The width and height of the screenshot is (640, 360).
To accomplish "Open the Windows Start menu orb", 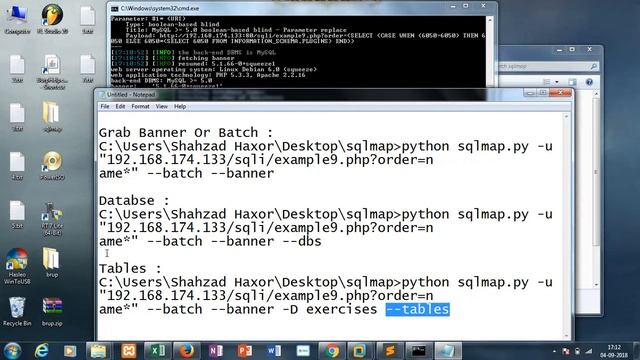I will [x=12, y=351].
